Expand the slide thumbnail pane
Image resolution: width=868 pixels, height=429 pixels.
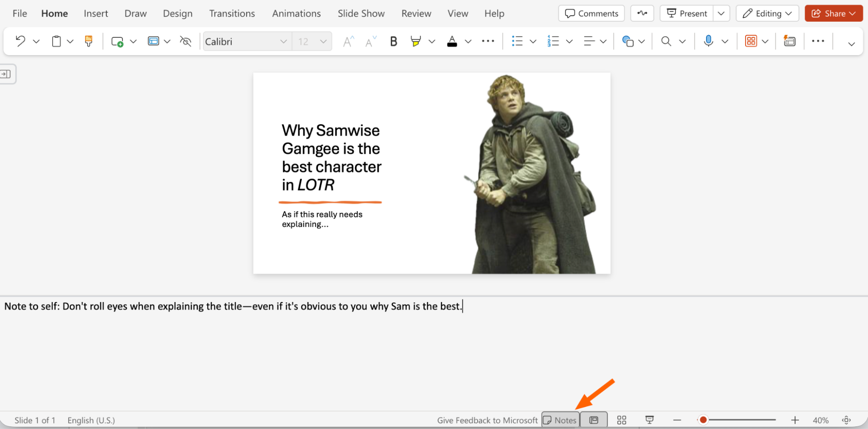click(6, 74)
